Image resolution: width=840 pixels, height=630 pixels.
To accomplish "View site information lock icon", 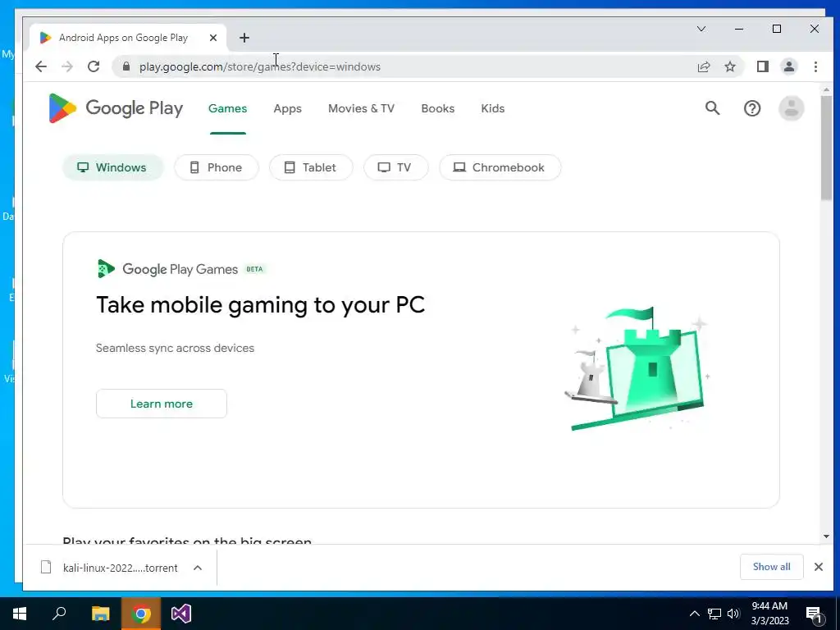I will pyautogui.click(x=126, y=66).
